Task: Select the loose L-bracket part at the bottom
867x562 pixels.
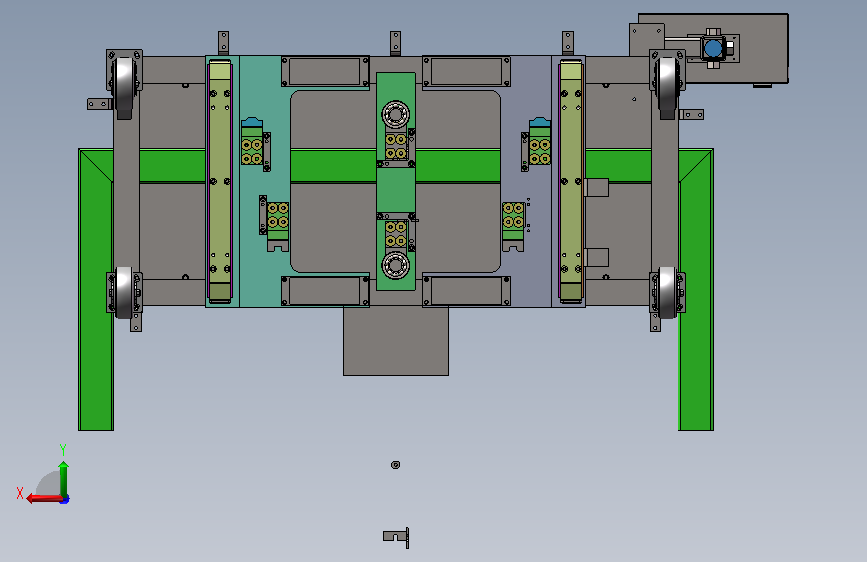Action: pos(396,537)
